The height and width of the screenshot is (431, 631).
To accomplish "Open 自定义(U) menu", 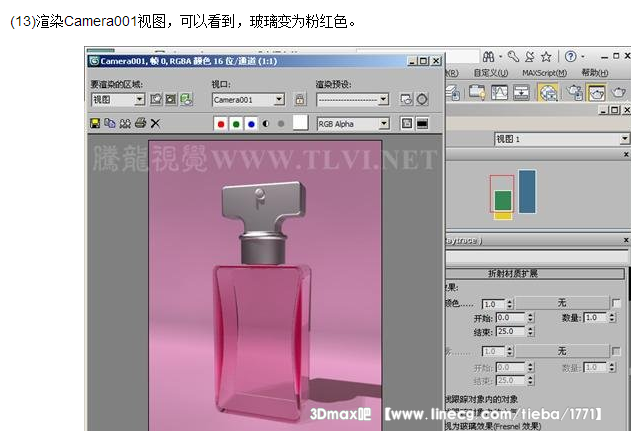I will (x=491, y=73).
